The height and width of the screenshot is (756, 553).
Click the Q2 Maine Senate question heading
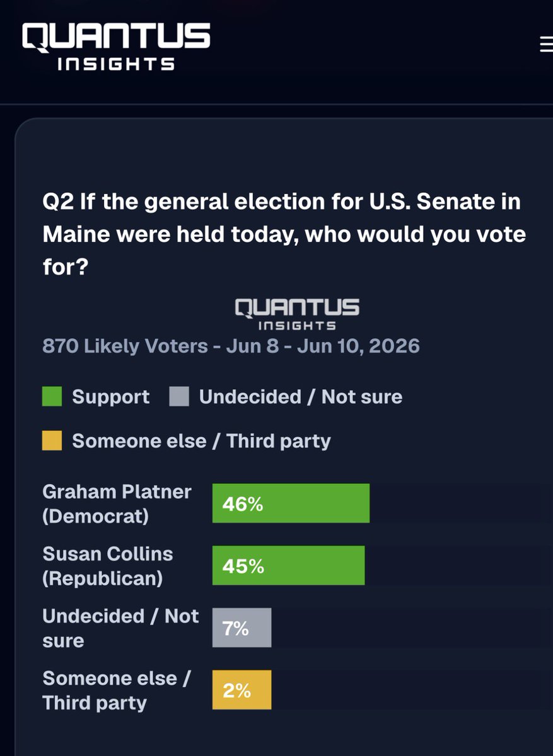(x=284, y=234)
